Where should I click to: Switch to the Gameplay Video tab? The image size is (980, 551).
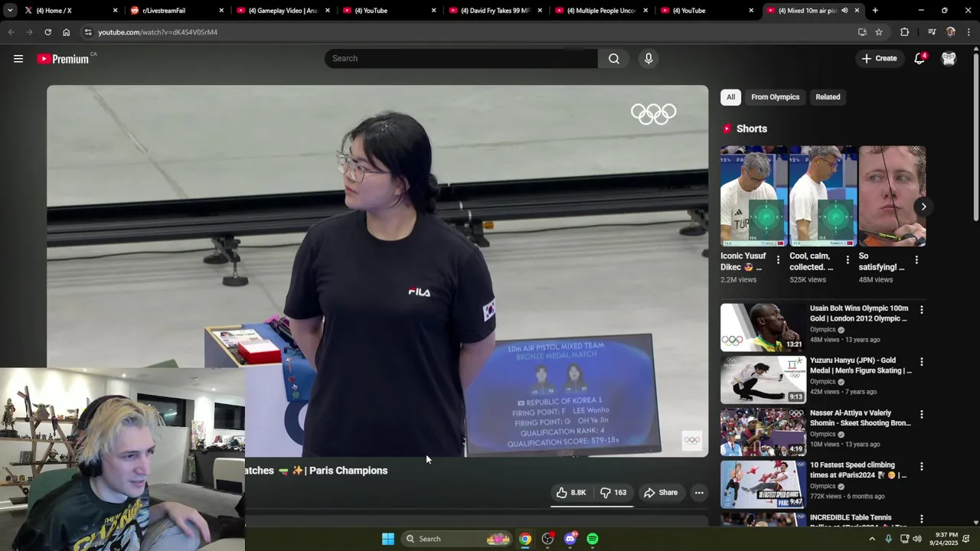click(x=282, y=11)
